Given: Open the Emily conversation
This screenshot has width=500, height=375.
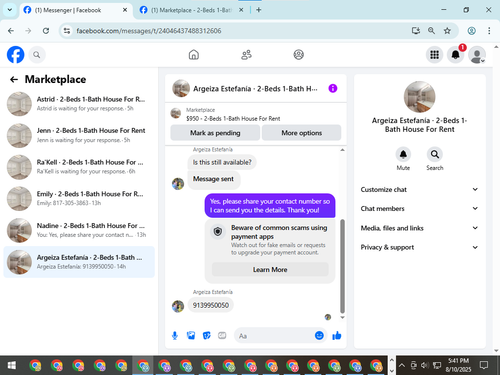Looking at the screenshot, I should click(79, 198).
